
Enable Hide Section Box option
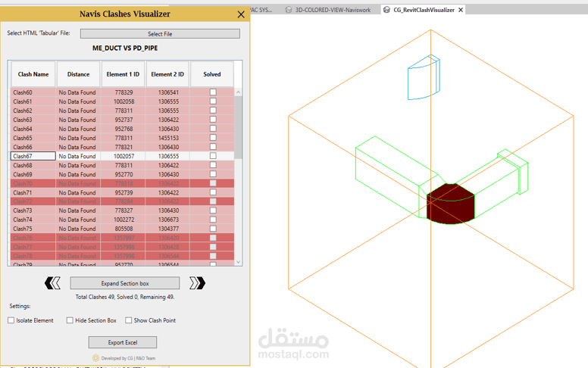tap(70, 320)
